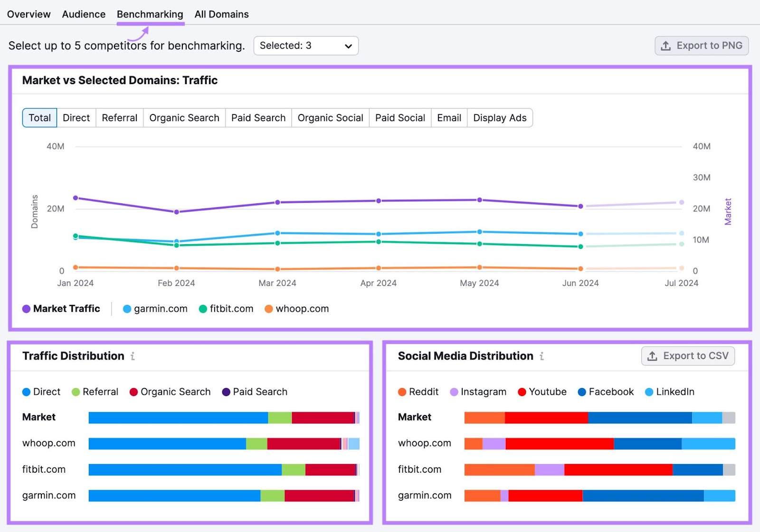Toggle the Market Traffic legend item

(x=61, y=309)
